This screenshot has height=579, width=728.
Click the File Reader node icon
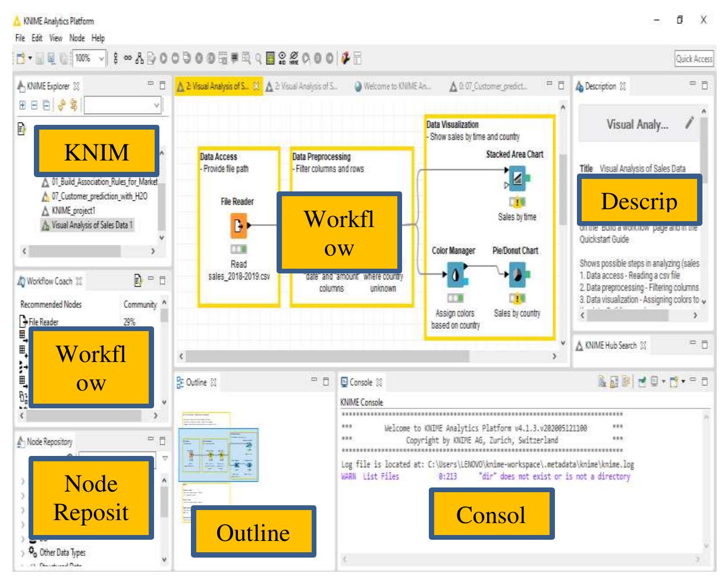(239, 225)
